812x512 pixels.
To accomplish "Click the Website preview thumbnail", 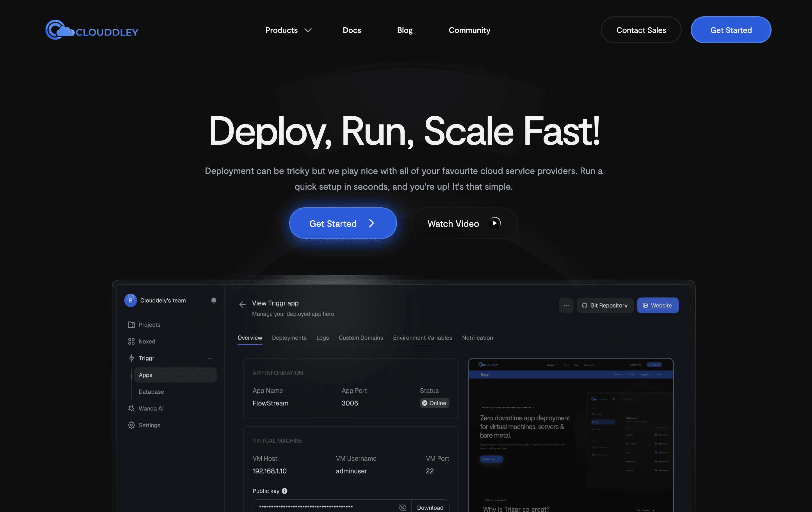I will tap(571, 435).
